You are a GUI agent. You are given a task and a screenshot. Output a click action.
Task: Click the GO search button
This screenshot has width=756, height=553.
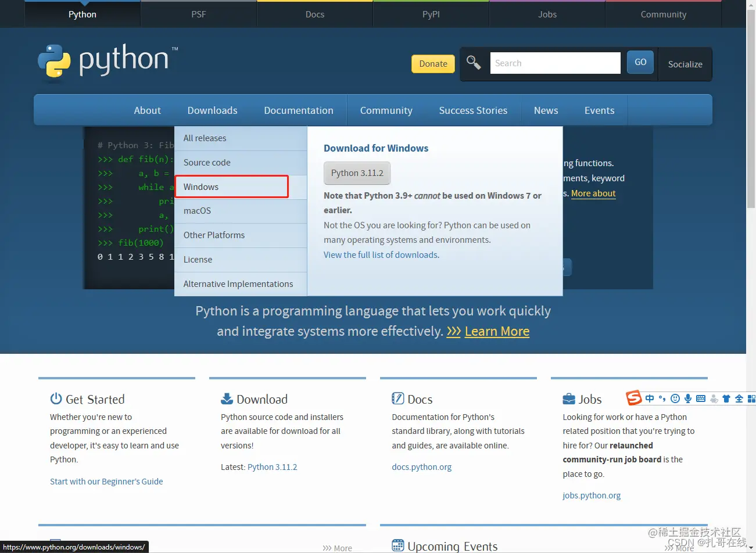pos(640,62)
